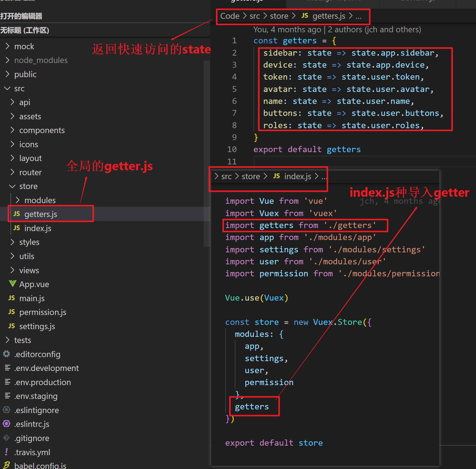Click 'src' in getters.js breadcrumb
Image resolution: width=476 pixels, height=469 pixels.
pyautogui.click(x=255, y=16)
